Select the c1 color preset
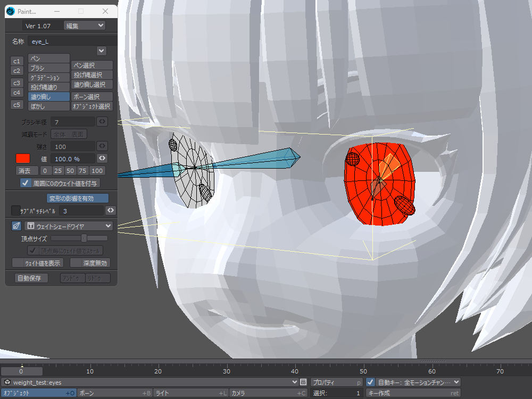 pyautogui.click(x=16, y=61)
